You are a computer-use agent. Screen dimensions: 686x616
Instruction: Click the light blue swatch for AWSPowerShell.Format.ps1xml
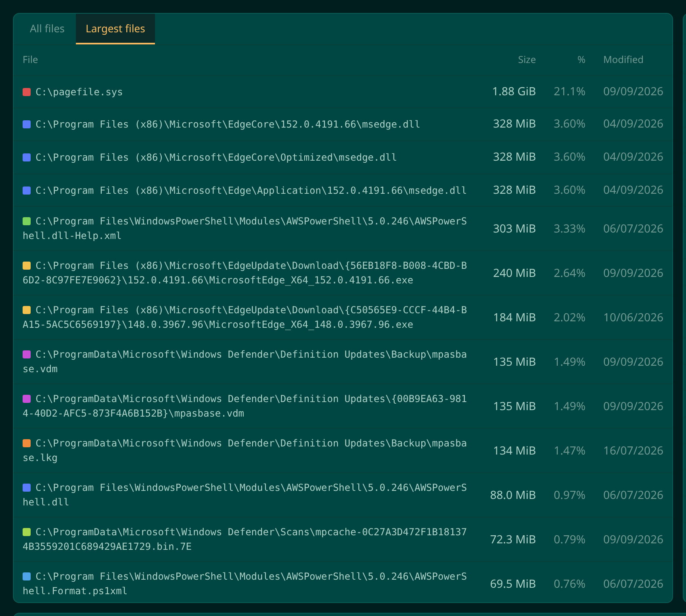coord(27,576)
